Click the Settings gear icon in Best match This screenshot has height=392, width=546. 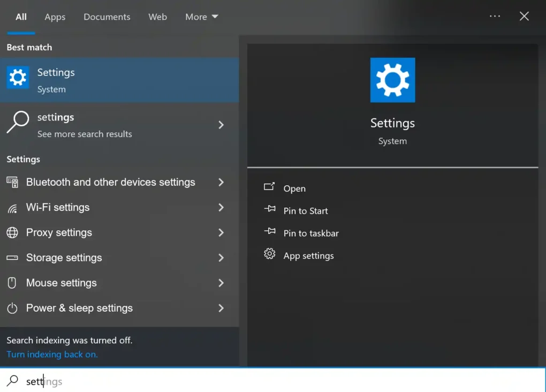[x=18, y=77]
